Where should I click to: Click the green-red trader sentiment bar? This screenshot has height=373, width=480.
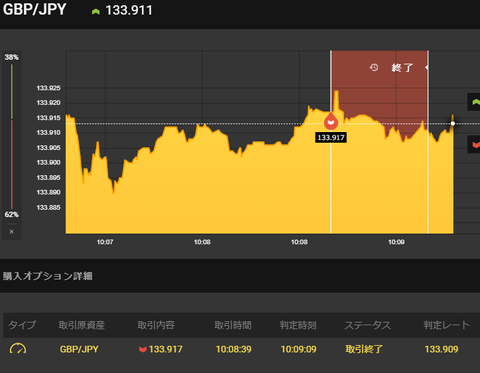pyautogui.click(x=12, y=136)
